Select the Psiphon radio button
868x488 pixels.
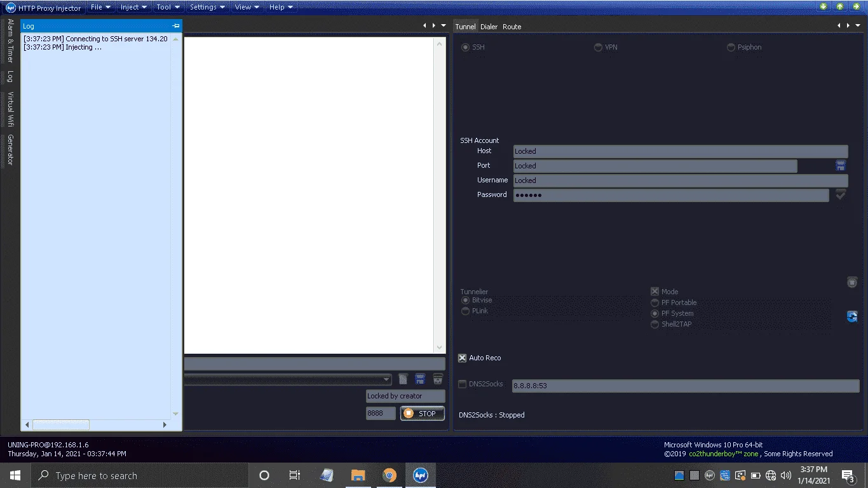click(x=731, y=47)
